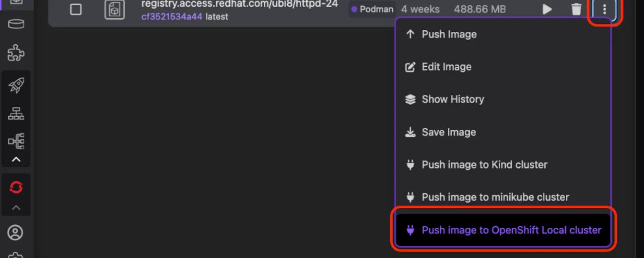Image resolution: width=644 pixels, height=258 pixels.
Task: Open the Extensions puzzle icon
Action: [16, 52]
